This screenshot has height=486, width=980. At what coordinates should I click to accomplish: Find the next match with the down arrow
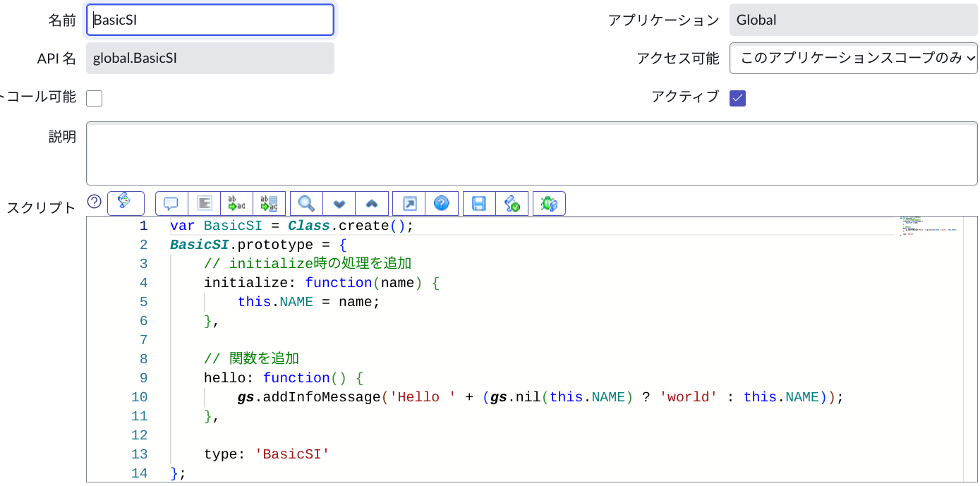pyautogui.click(x=339, y=203)
